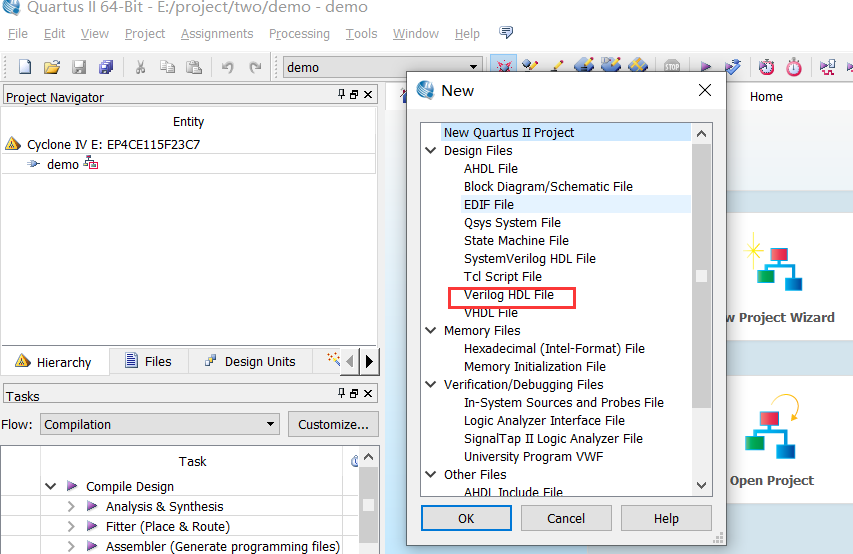The image size is (853, 554).
Task: Open the Project menu
Action: tap(145, 34)
